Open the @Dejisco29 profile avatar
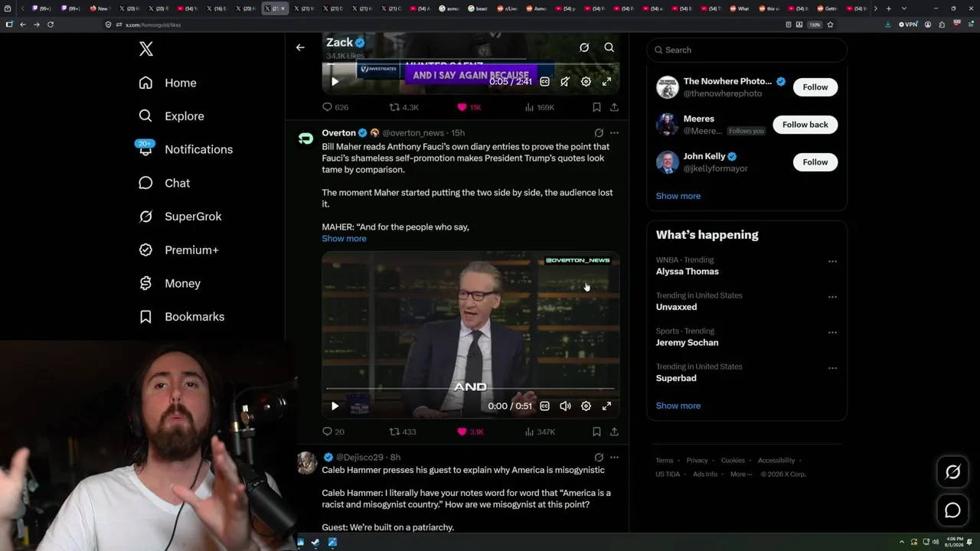 306,463
